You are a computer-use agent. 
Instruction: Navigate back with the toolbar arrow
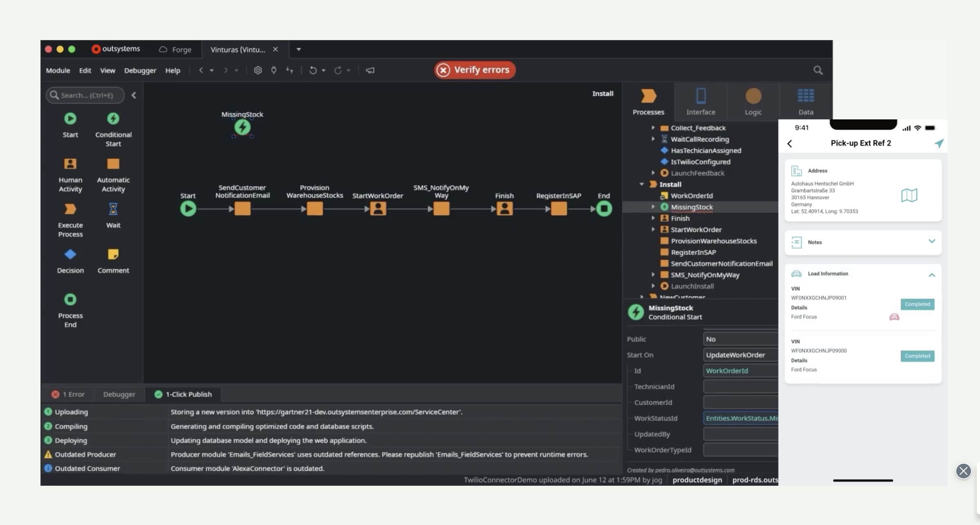pos(201,70)
